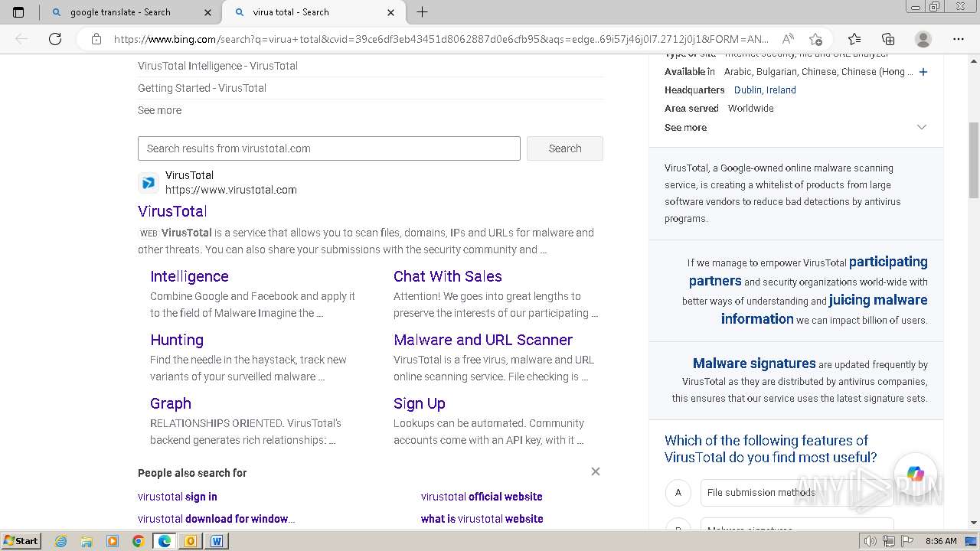Expand Available in languages plus icon
980x551 pixels.
coord(923,72)
